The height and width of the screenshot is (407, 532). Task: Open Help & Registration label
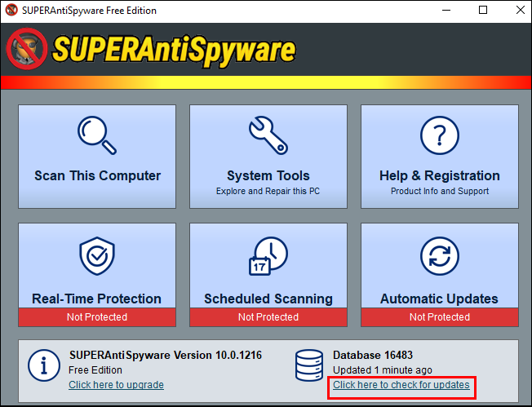coord(440,175)
